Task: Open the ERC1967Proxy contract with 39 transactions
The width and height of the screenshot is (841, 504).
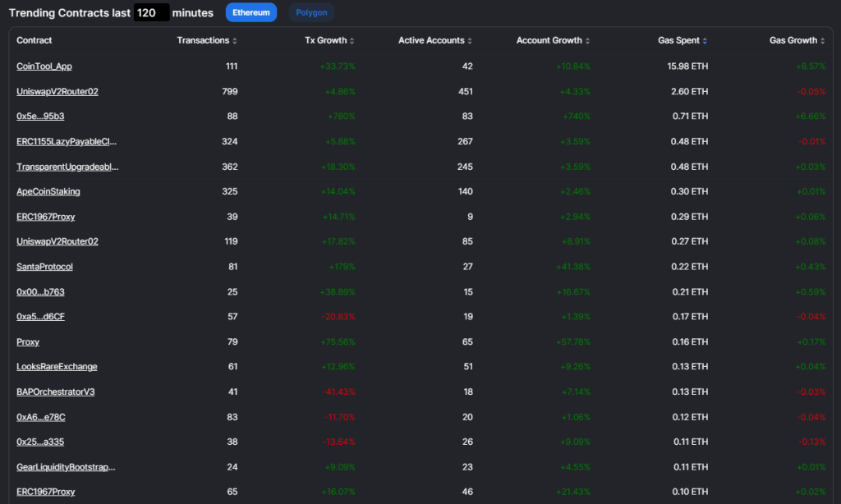Action: pos(46,217)
